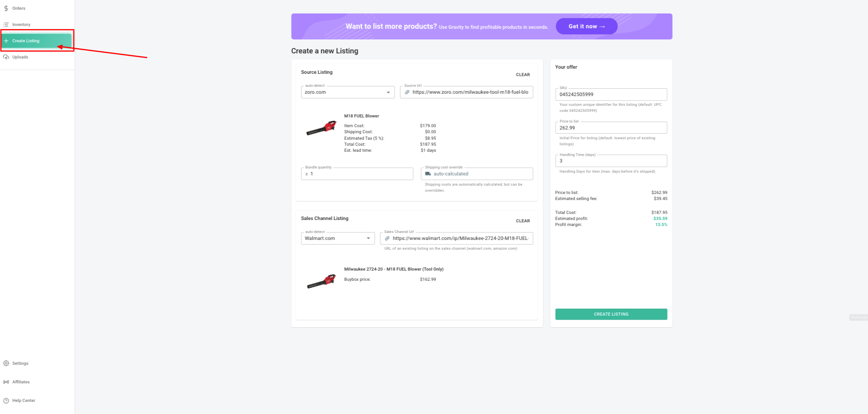Click the Settings gear icon
This screenshot has width=868, height=414.
click(x=6, y=363)
